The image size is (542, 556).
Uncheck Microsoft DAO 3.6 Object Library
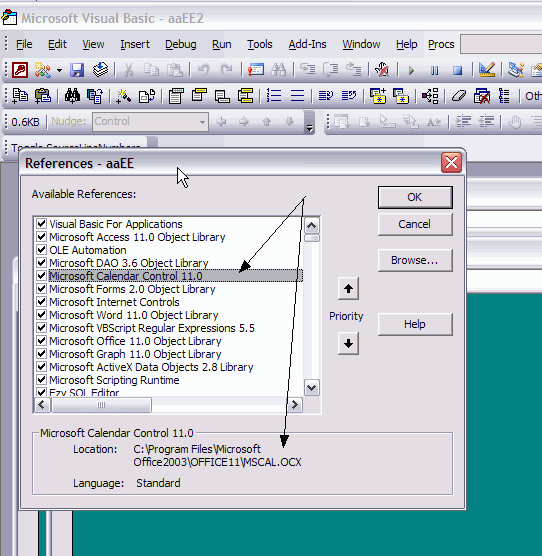(x=41, y=262)
